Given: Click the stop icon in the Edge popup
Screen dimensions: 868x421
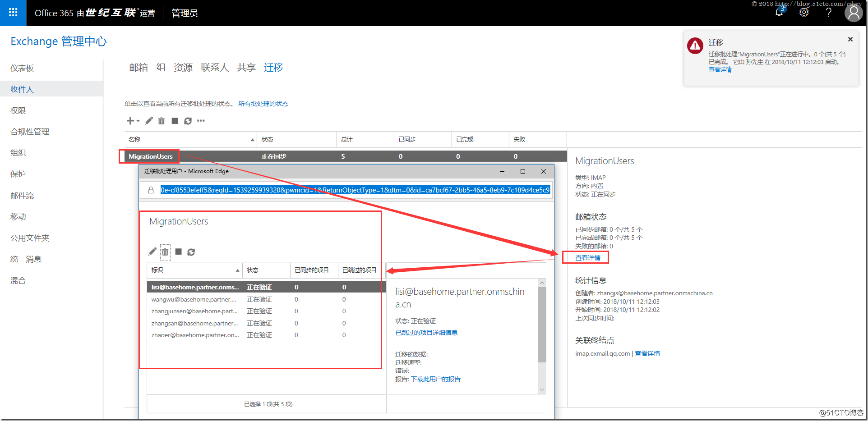Looking at the screenshot, I should coord(178,252).
